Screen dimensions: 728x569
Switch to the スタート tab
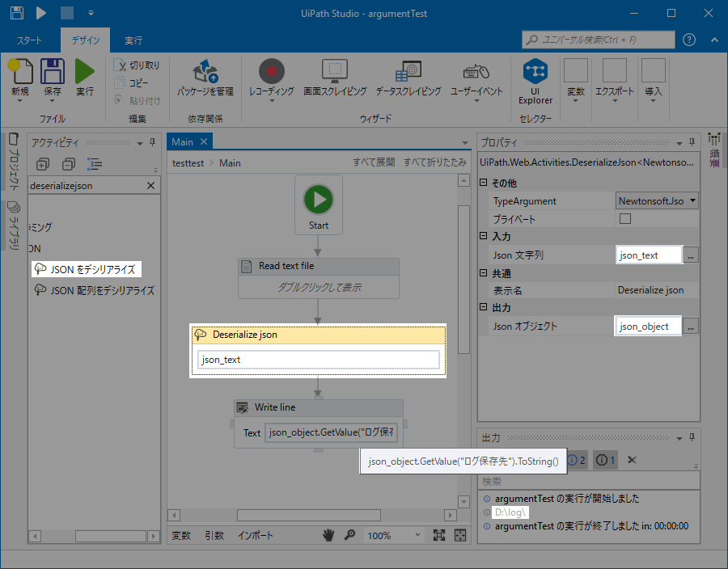pyautogui.click(x=29, y=40)
